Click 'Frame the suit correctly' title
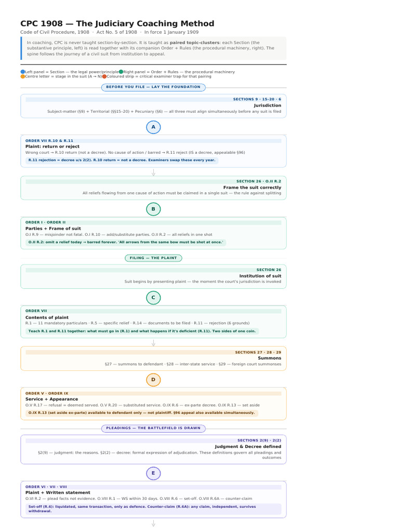This screenshot has height=532, width=399. click(252, 187)
